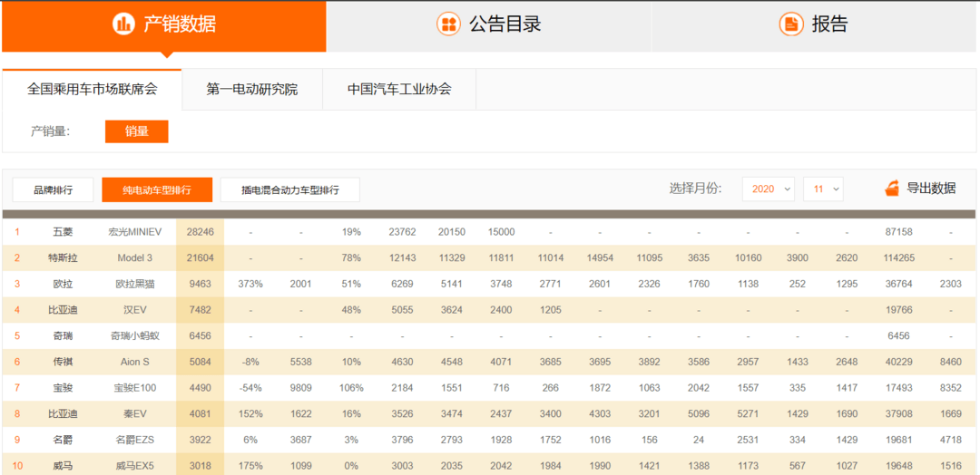Select the 第一电动研究院 tab
The height and width of the screenshot is (475, 980).
(252, 89)
